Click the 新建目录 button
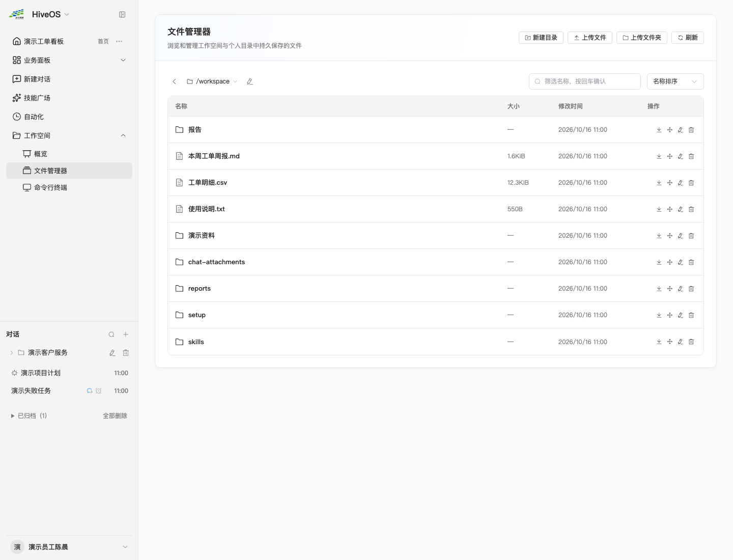Viewport: 733px width, 560px height. 541,38
